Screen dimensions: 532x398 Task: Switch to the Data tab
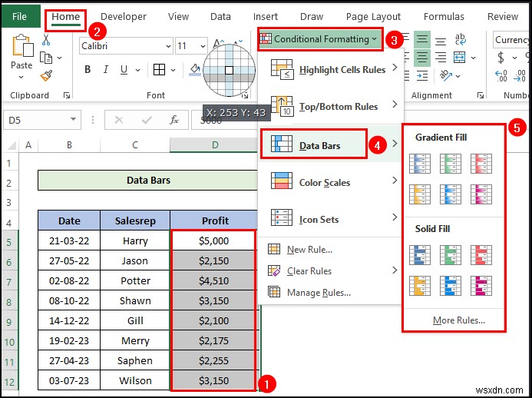coord(220,17)
